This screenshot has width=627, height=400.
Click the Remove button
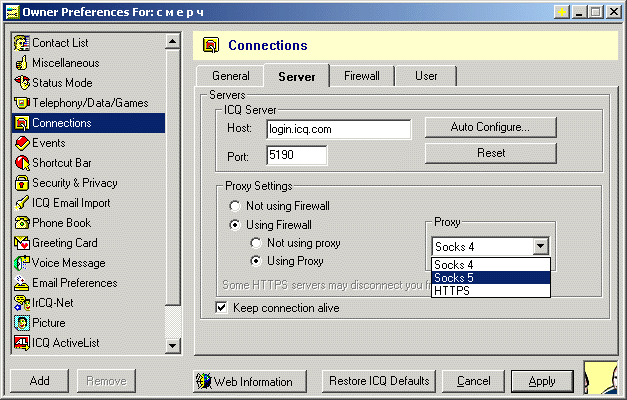point(106,380)
